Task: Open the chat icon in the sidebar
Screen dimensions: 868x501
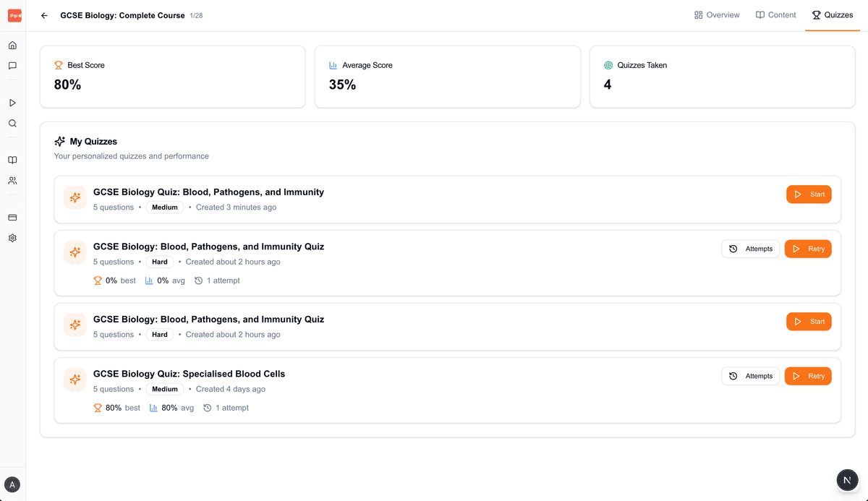Action: pyautogui.click(x=12, y=66)
